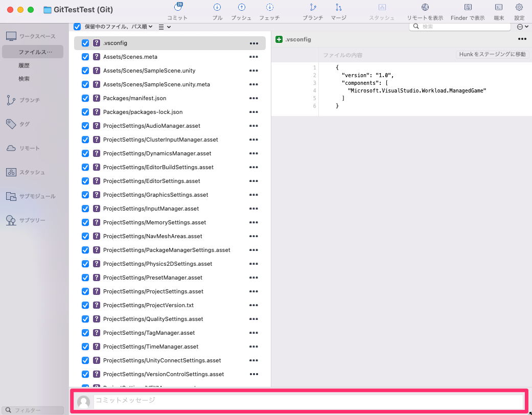
Task: Click the GitTestTest (Git) folder title icon
Action: tap(48, 10)
